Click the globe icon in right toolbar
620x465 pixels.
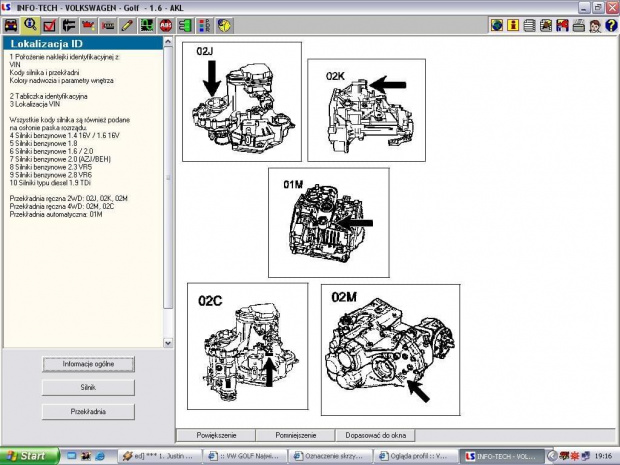pyautogui.click(x=495, y=24)
